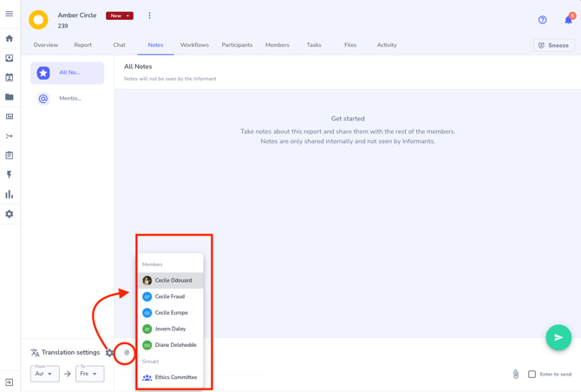
Task: Open the help question mark icon
Action: click(543, 20)
